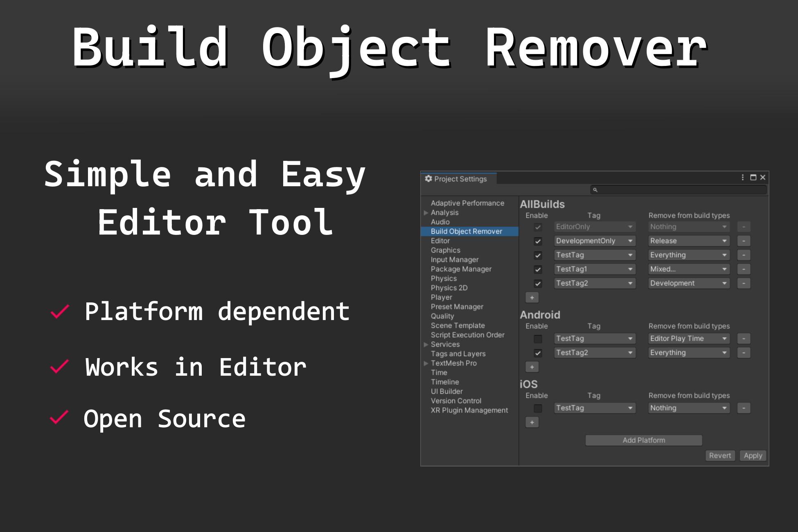Open the Physics 2D settings page
Viewport: 798px width, 532px height.
[x=449, y=288]
